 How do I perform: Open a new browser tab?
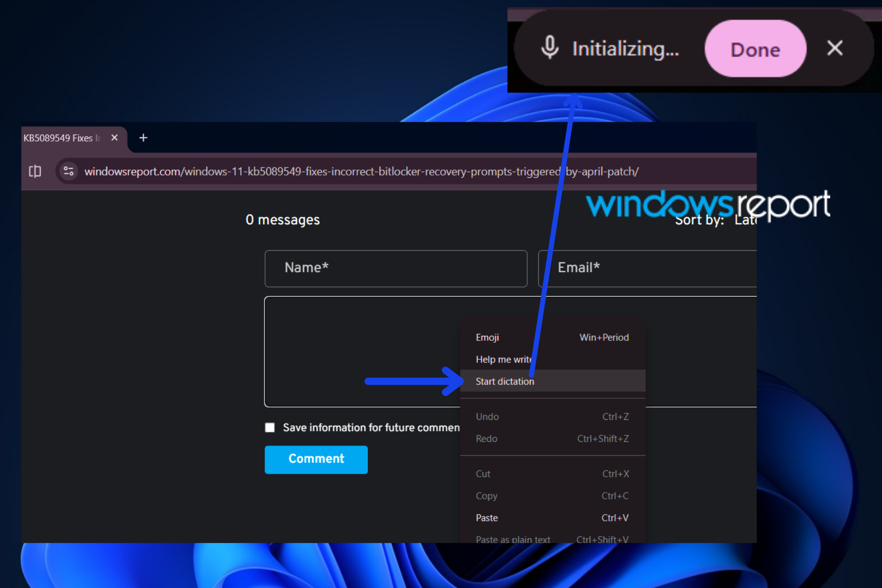[x=143, y=138]
